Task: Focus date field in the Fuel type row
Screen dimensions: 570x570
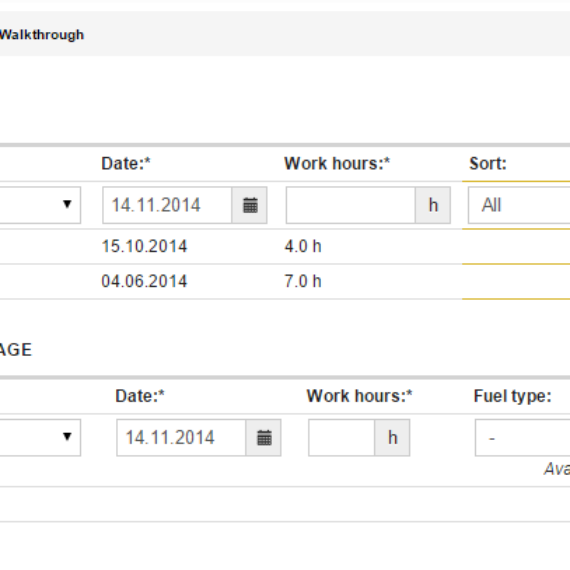Action: click(x=181, y=438)
